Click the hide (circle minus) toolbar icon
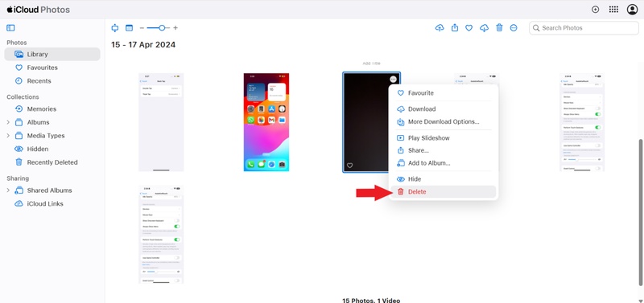Image resolution: width=644 pixels, height=303 pixels. click(514, 28)
